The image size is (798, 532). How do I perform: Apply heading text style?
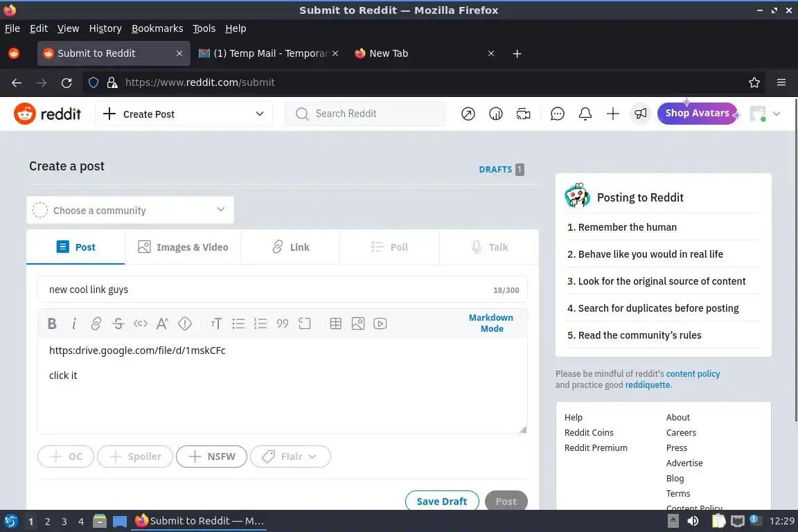point(216,323)
